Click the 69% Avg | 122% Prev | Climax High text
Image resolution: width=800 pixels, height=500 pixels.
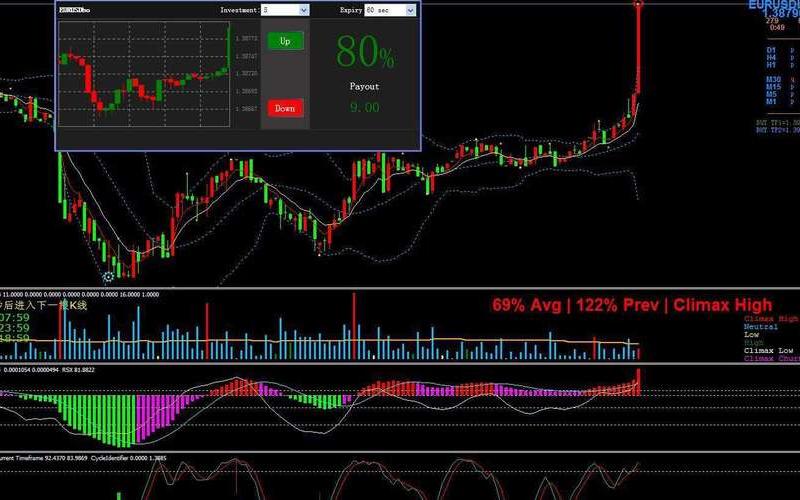632,305
